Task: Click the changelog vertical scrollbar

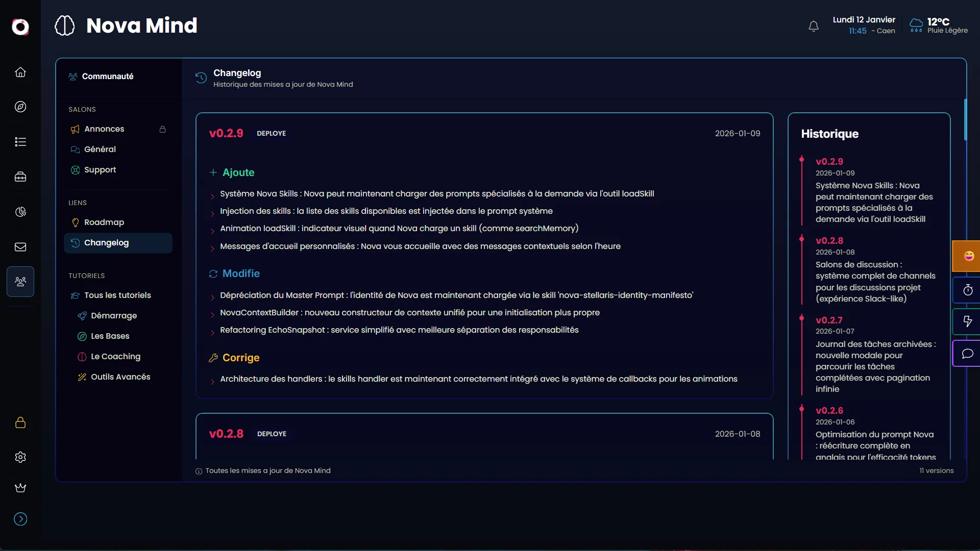Action: point(965,120)
